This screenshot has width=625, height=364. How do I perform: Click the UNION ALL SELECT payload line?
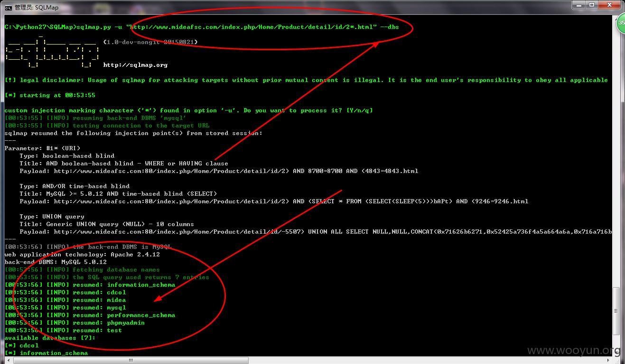tap(316, 232)
